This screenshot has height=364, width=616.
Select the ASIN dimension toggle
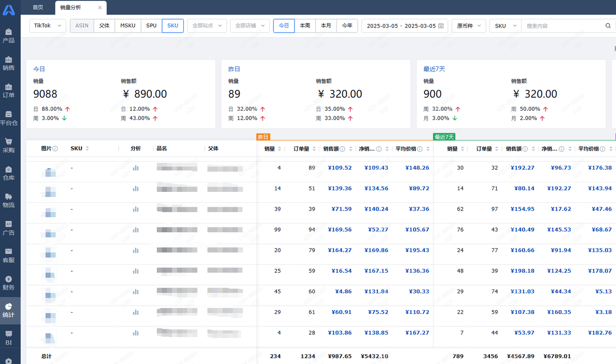(82, 26)
